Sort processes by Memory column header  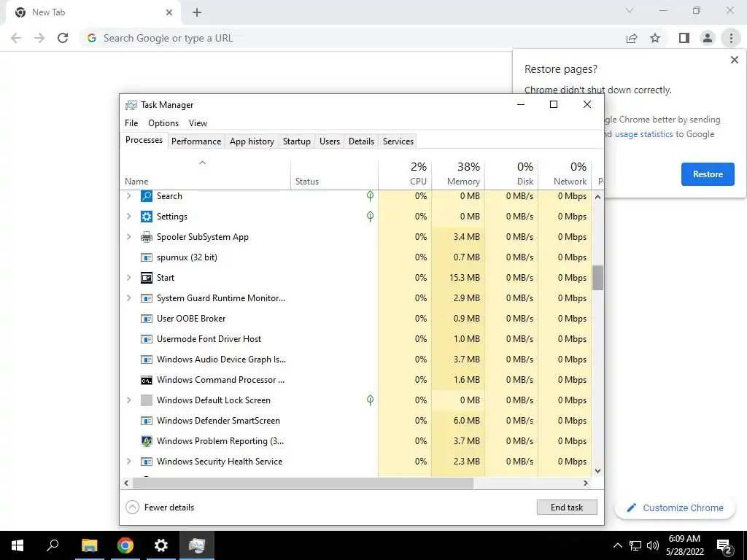click(x=458, y=174)
